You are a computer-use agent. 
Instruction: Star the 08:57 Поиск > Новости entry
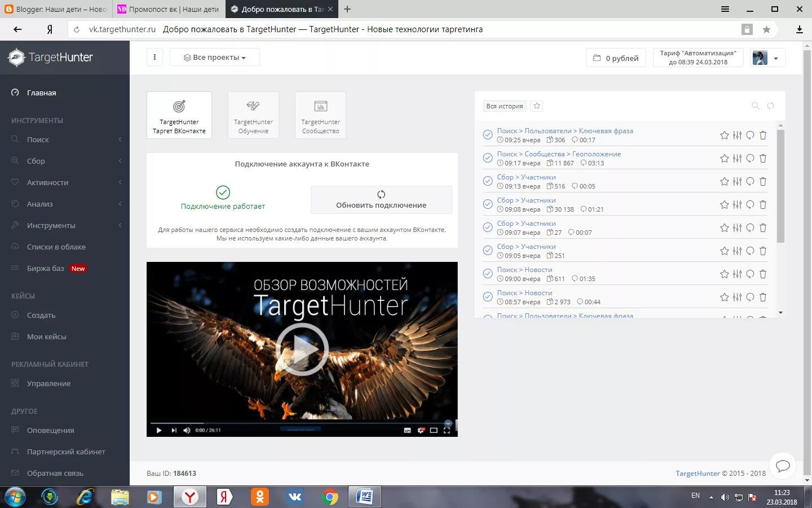point(725,297)
